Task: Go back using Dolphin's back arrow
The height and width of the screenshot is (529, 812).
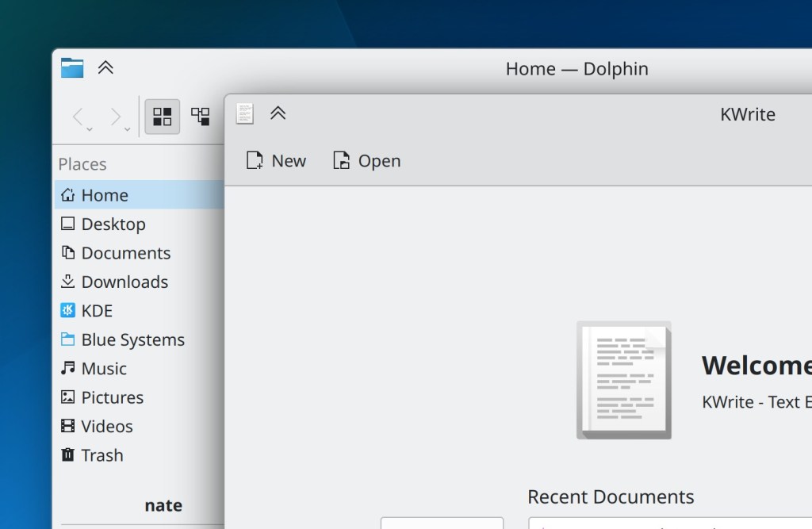Action: (79, 117)
